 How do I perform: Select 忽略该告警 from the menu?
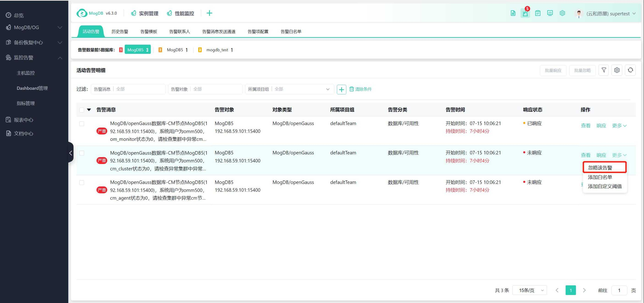pyautogui.click(x=605, y=168)
